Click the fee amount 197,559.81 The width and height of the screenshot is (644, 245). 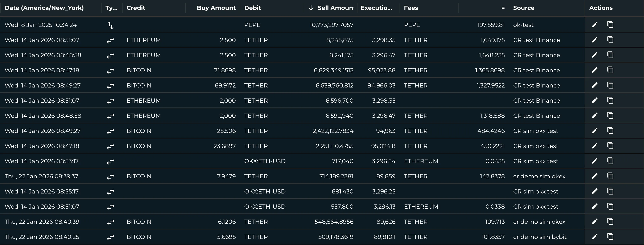pyautogui.click(x=491, y=25)
